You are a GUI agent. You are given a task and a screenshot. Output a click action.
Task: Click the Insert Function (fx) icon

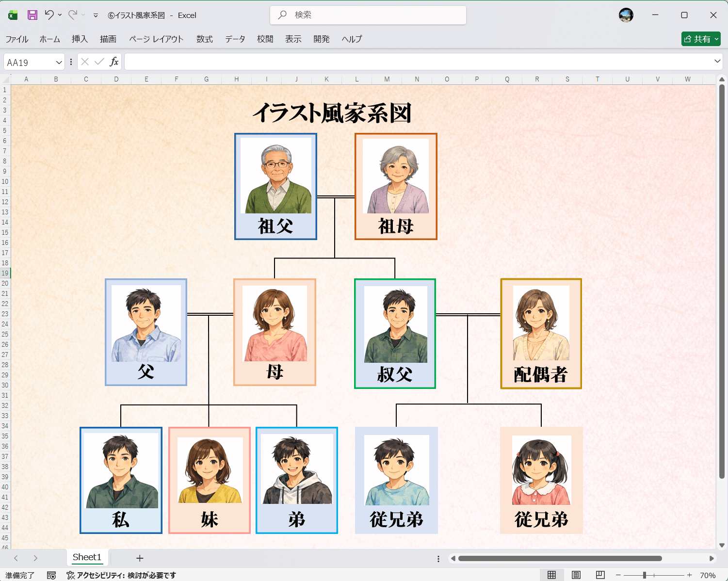[x=114, y=62]
